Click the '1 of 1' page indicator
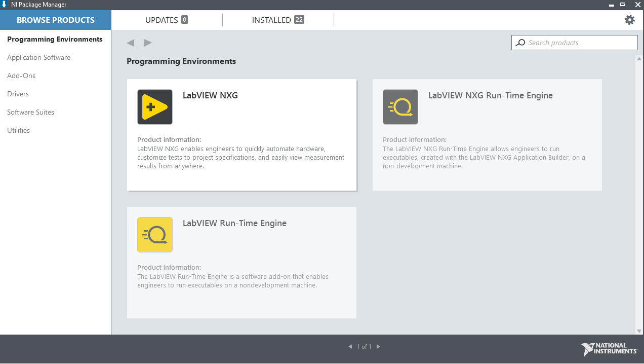Screen dimensions: 644x364 [x=364, y=347]
